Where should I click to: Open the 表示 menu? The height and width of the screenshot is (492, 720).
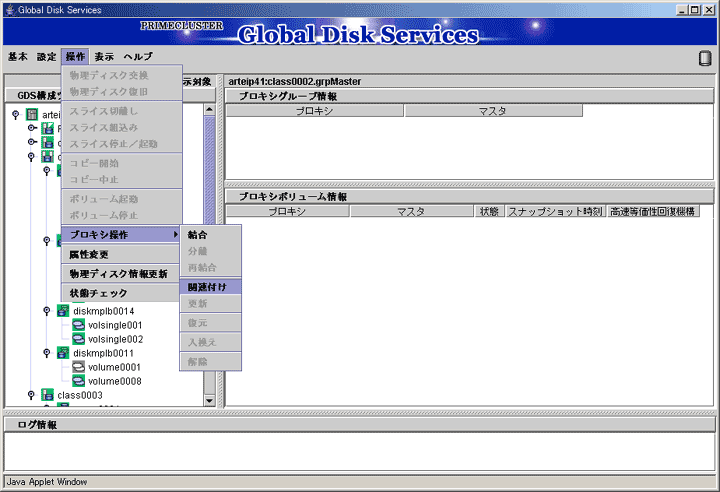click(x=104, y=57)
